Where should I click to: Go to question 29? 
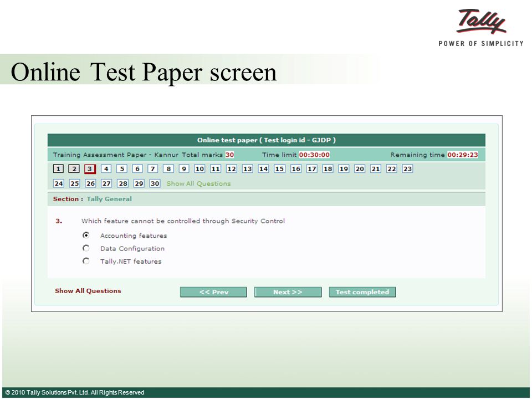point(139,183)
